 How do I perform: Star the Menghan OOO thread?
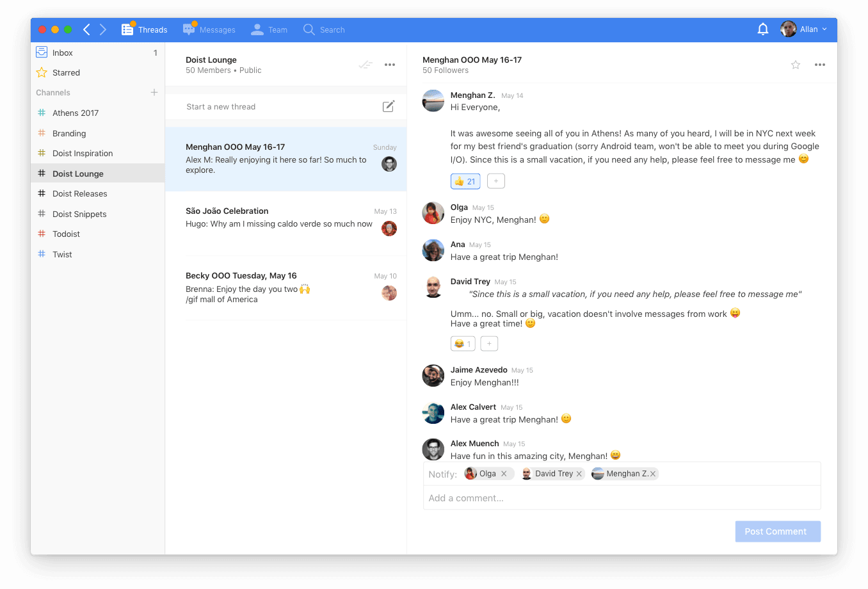pyautogui.click(x=796, y=65)
